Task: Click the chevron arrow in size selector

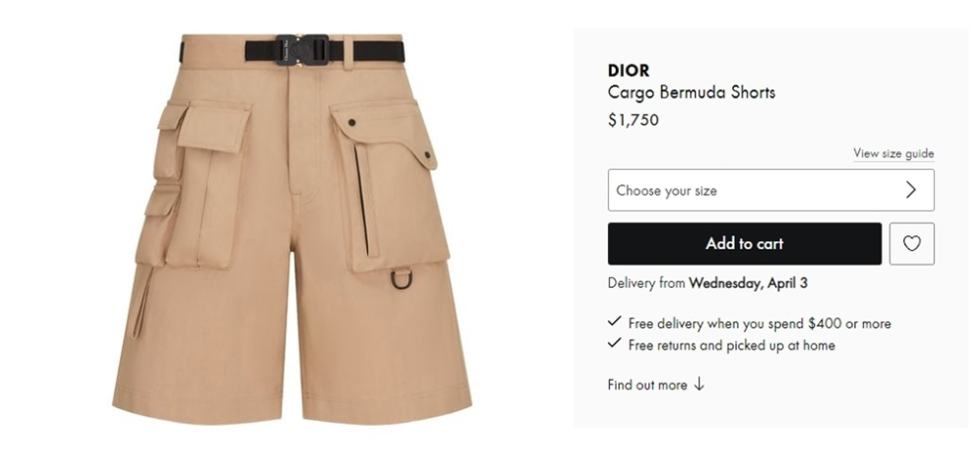Action: click(x=910, y=190)
